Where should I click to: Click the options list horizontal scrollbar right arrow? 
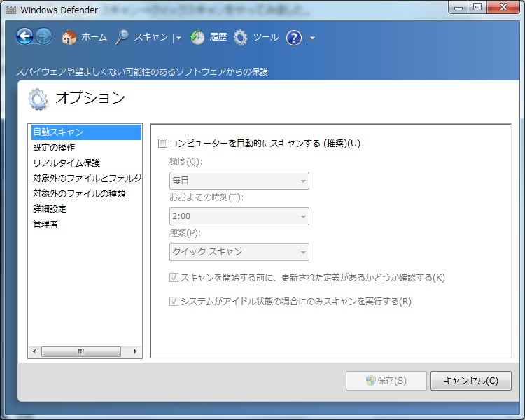tap(136, 351)
